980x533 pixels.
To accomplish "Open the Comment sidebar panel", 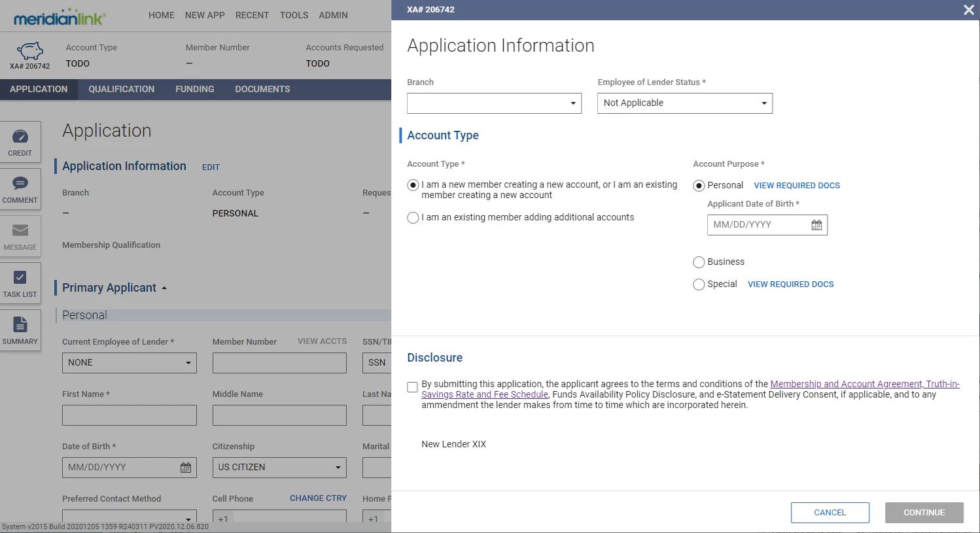I will tap(20, 189).
